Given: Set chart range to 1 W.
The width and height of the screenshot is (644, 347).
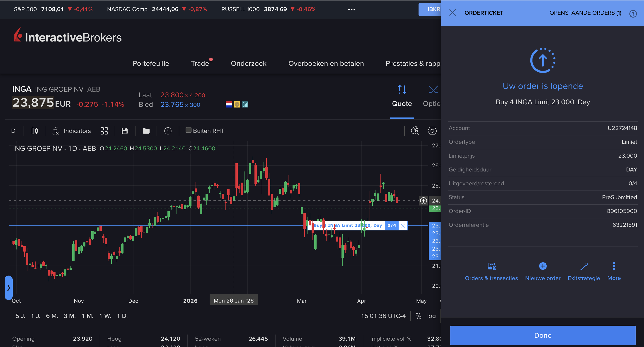Looking at the screenshot, I should 105,316.
